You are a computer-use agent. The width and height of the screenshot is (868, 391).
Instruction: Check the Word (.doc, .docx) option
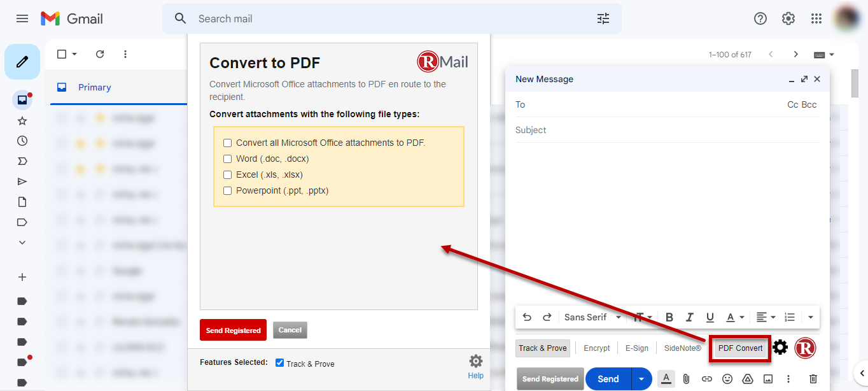pos(227,159)
